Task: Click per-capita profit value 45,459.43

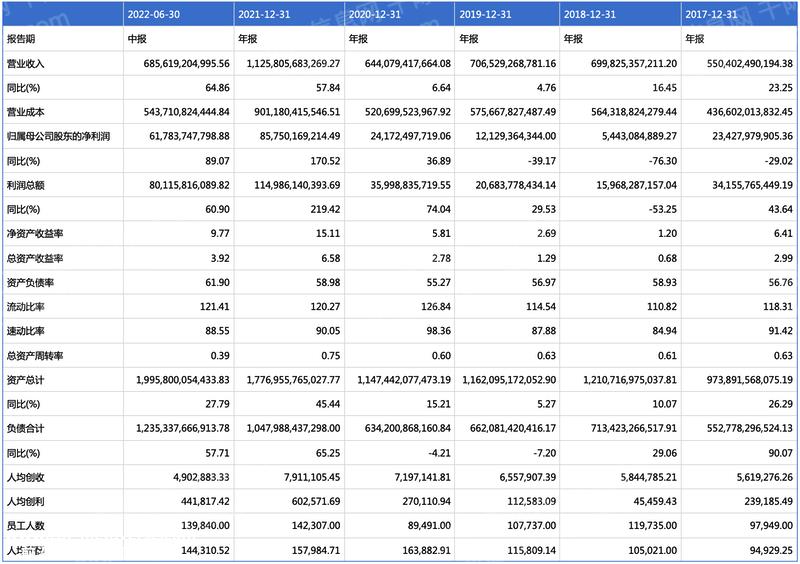Action: coord(655,502)
